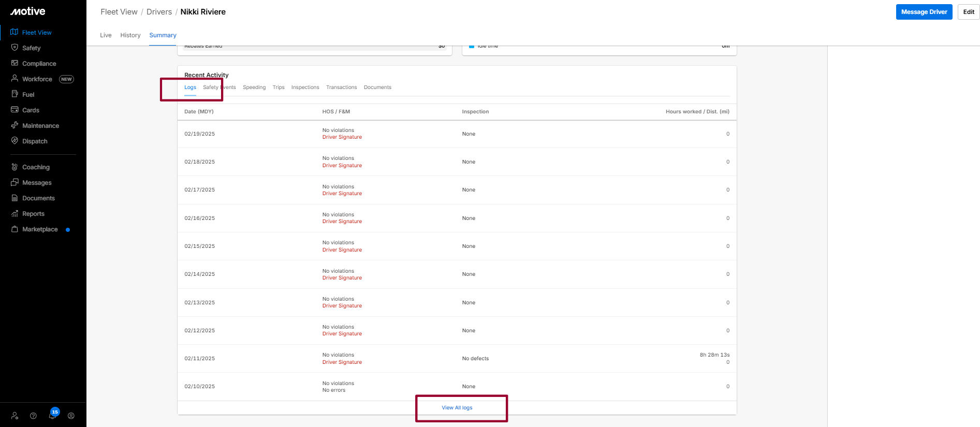Click the Dispatch icon in sidebar

[14, 141]
